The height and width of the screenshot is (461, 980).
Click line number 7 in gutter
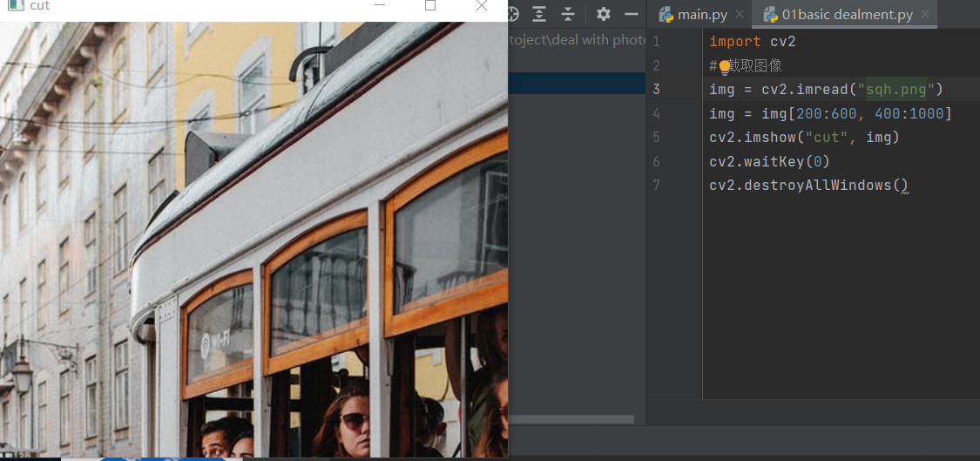[x=656, y=185]
